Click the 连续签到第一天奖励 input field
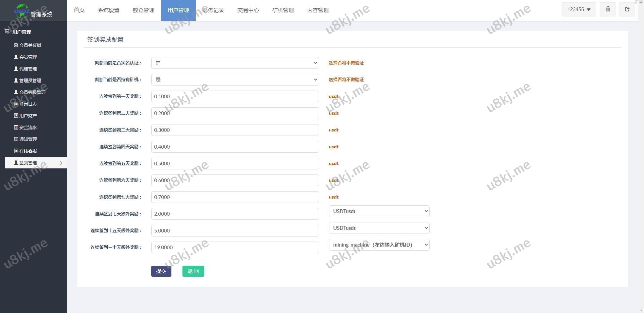The height and width of the screenshot is (313, 644). click(235, 96)
